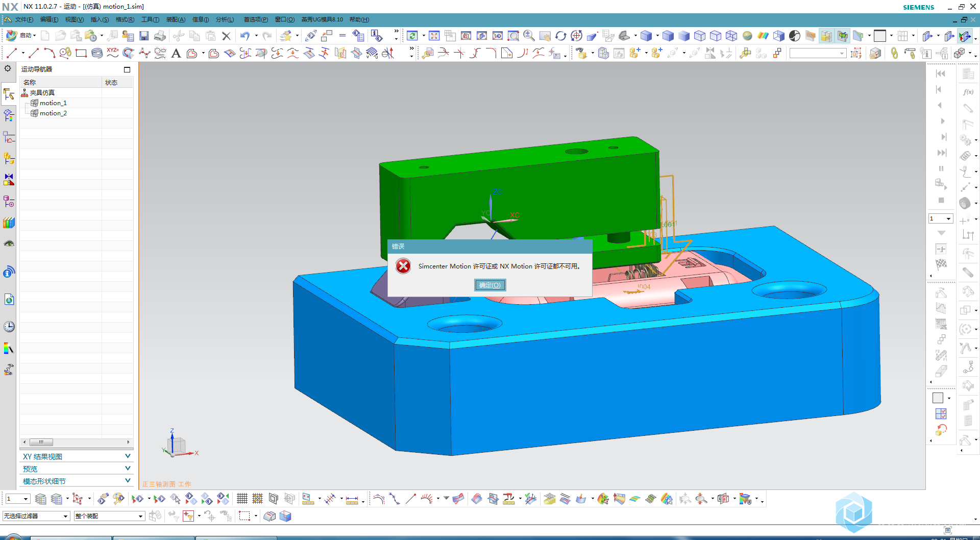Click the go to first frame control
The image size is (980, 540).
[x=941, y=73]
